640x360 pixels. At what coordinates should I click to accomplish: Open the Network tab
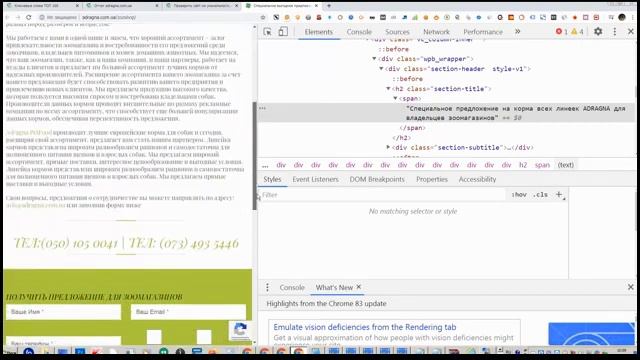[436, 32]
